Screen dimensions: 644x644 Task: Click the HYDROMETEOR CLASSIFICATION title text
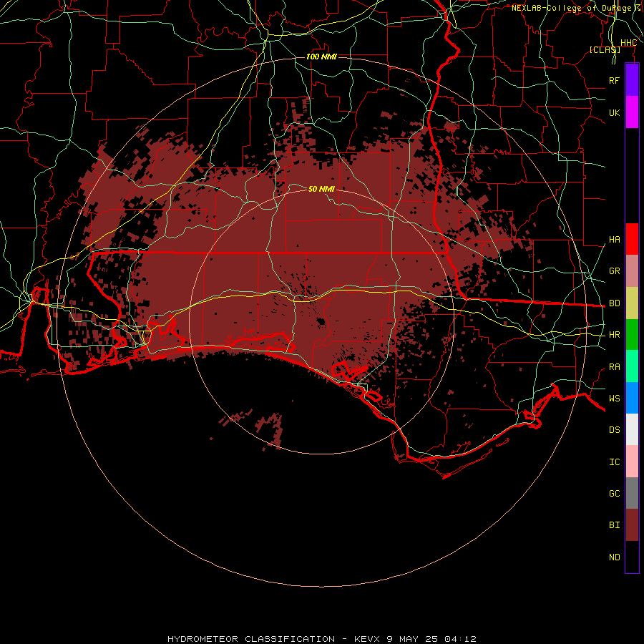[x=251, y=639]
